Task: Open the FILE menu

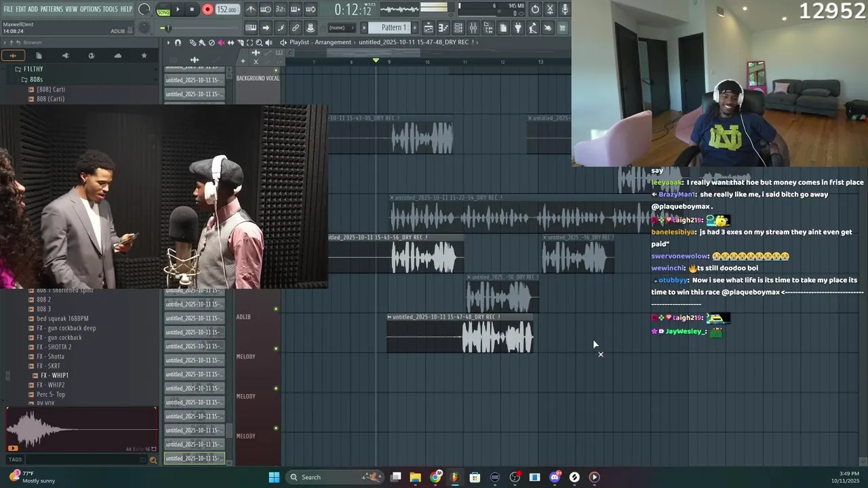Action: (9, 9)
